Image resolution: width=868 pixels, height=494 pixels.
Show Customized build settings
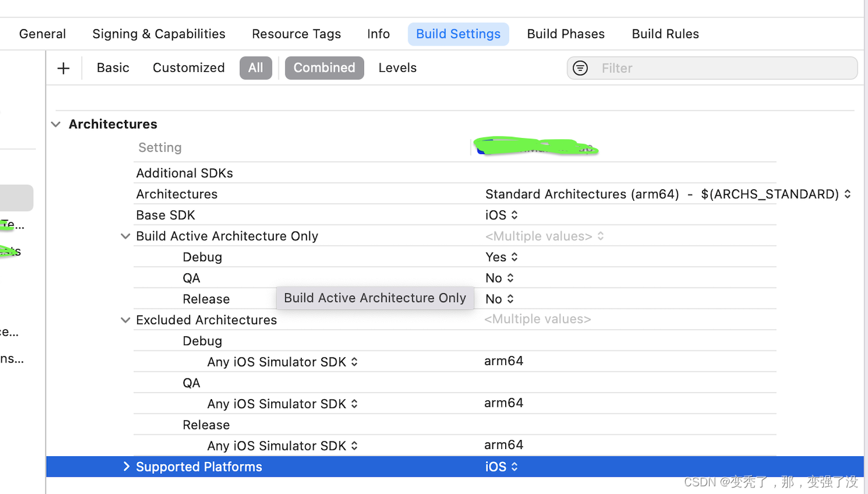click(x=188, y=68)
